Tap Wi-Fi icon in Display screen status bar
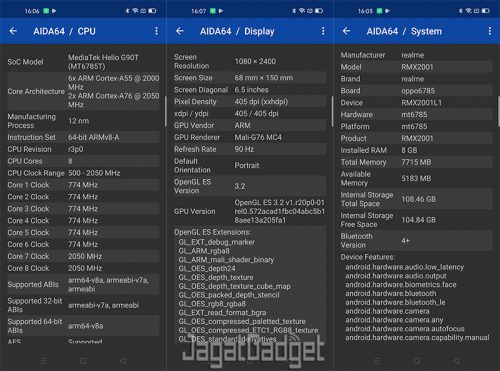This screenshot has width=500, height=371. (x=302, y=11)
